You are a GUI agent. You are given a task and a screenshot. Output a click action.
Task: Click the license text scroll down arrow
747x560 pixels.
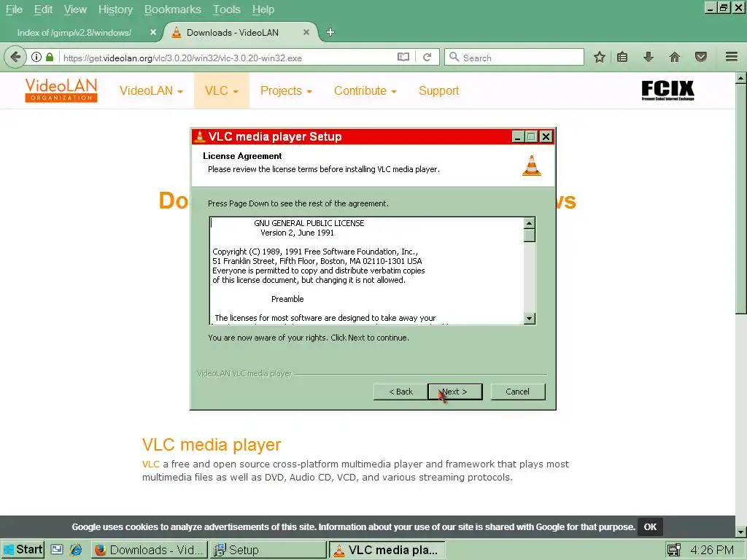pos(530,319)
